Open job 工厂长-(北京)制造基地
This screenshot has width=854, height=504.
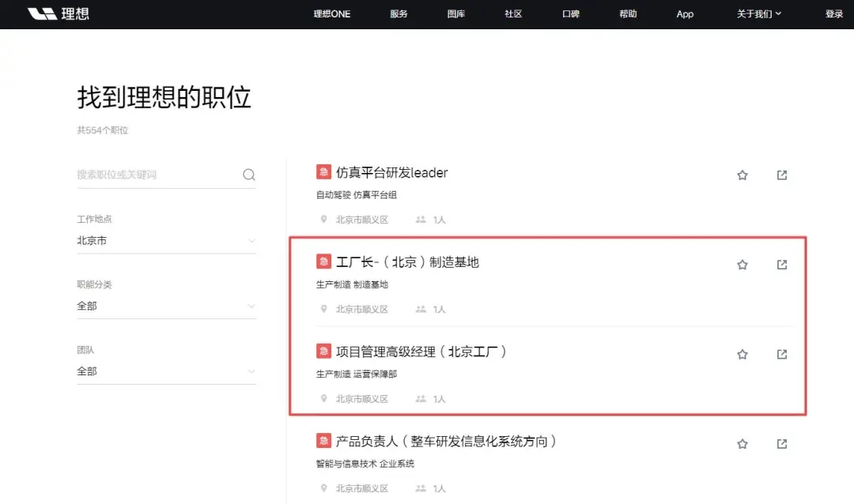click(407, 262)
